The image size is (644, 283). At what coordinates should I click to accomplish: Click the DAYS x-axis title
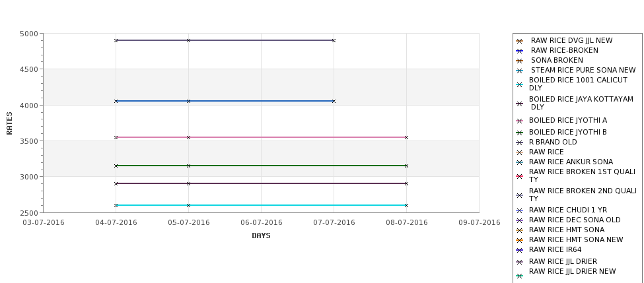coord(261,236)
